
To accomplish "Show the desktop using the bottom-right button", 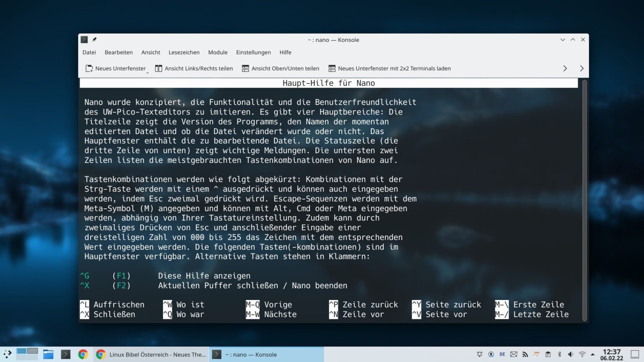I will [634, 354].
